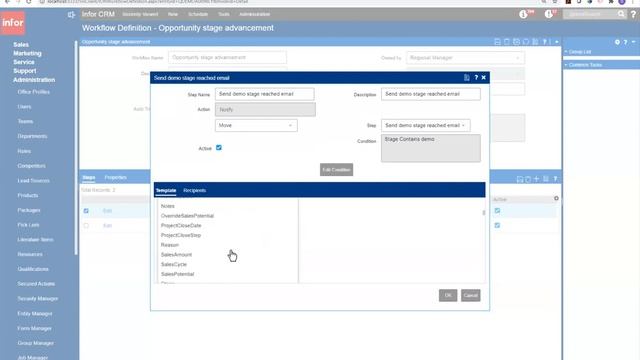Collapse the task pane with its arrow
640x360 pixels.
point(633,42)
